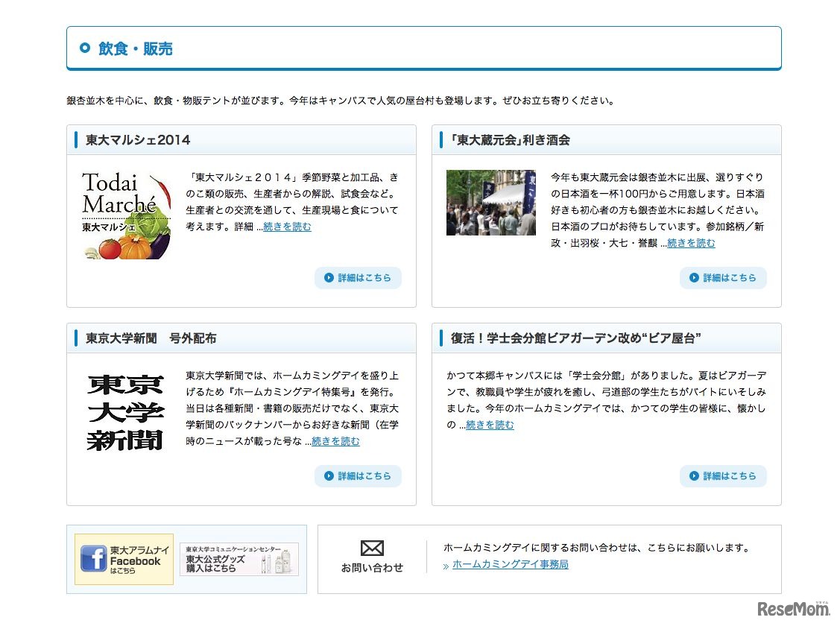Open the 東大アラムナイ Facebook banner
840x626 pixels.
(x=124, y=559)
